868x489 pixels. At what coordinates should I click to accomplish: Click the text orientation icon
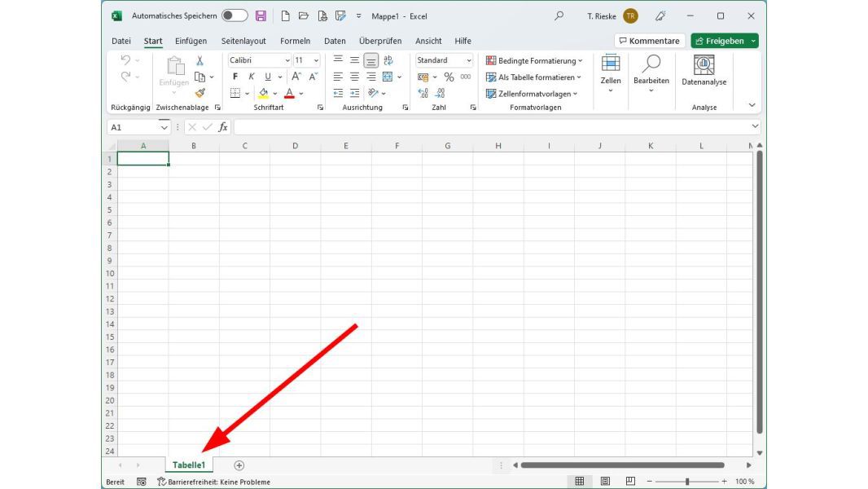coord(373,93)
